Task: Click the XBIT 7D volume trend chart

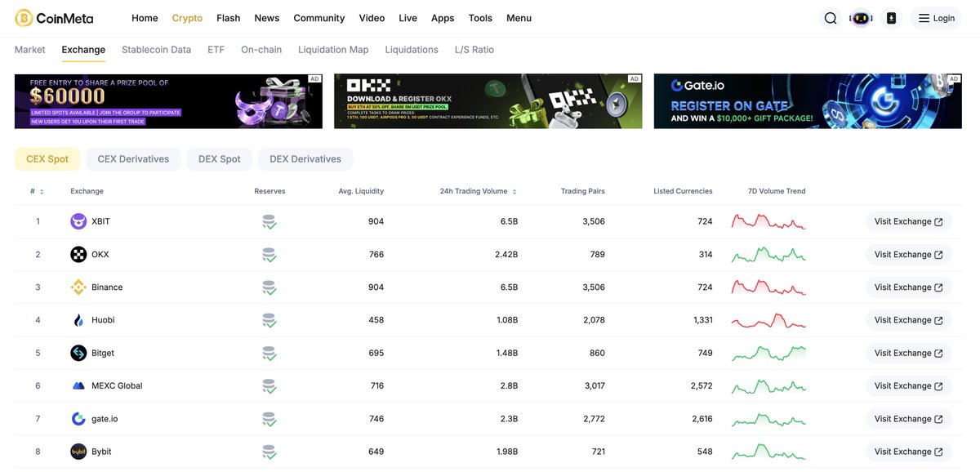Action: (768, 221)
